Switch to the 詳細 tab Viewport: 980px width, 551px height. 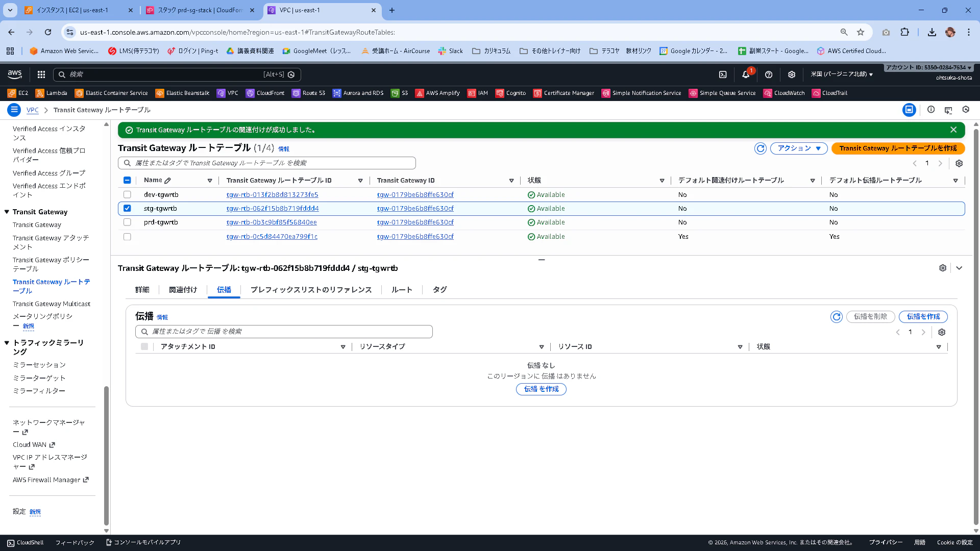[x=142, y=290]
